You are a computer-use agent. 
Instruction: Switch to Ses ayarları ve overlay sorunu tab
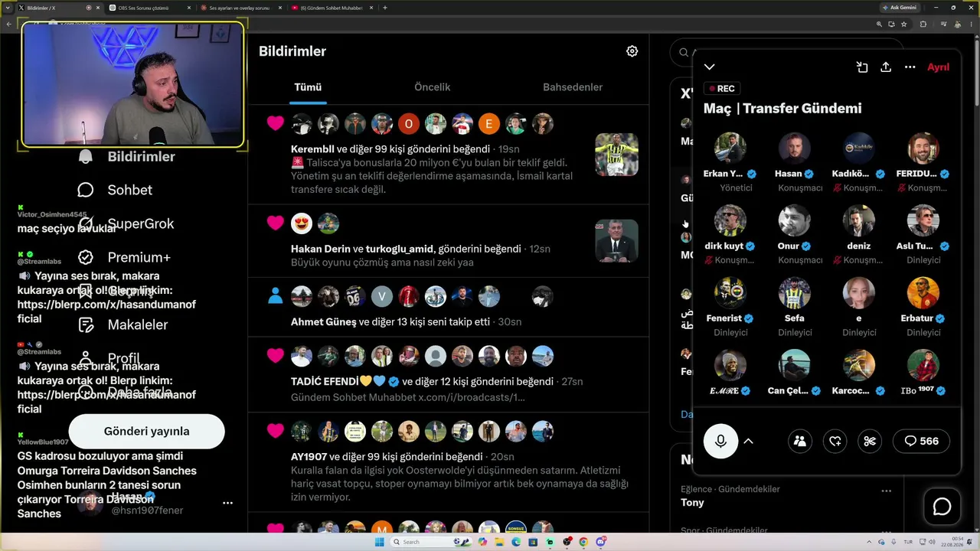[240, 8]
